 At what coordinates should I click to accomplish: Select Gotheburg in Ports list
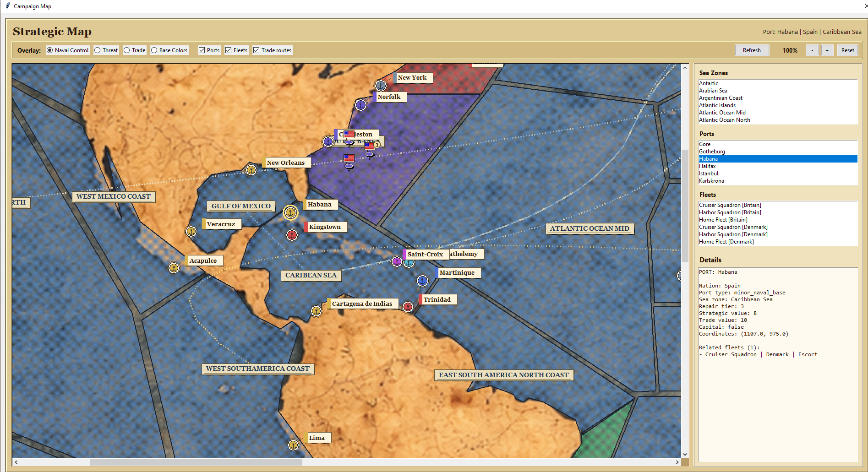tap(778, 152)
